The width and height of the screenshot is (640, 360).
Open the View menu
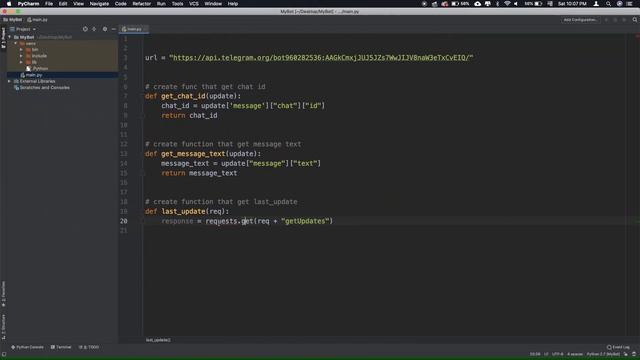(78, 4)
